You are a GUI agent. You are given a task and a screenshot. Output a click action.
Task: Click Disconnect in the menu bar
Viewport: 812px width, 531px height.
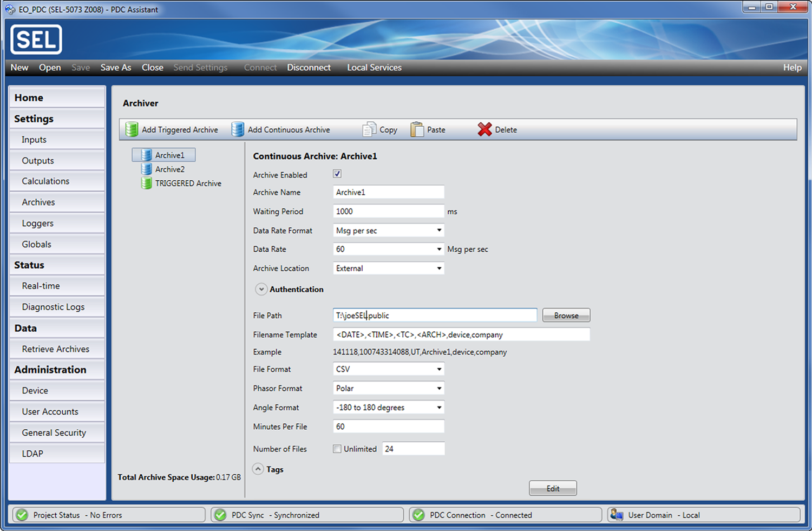click(x=309, y=67)
